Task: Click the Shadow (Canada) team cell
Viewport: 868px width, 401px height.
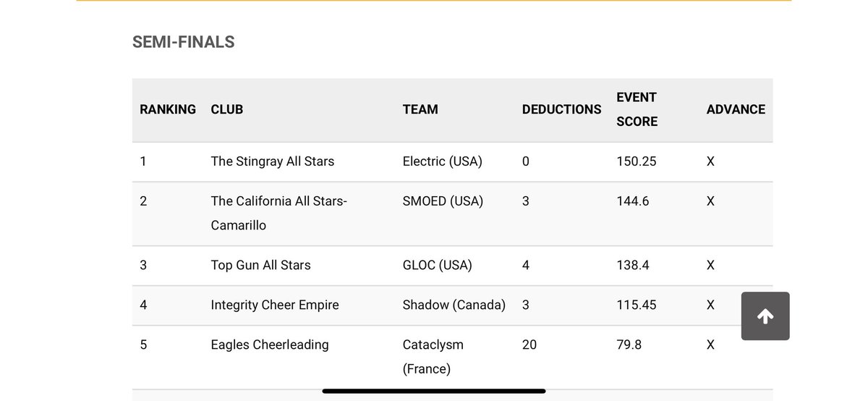Action: 454,305
